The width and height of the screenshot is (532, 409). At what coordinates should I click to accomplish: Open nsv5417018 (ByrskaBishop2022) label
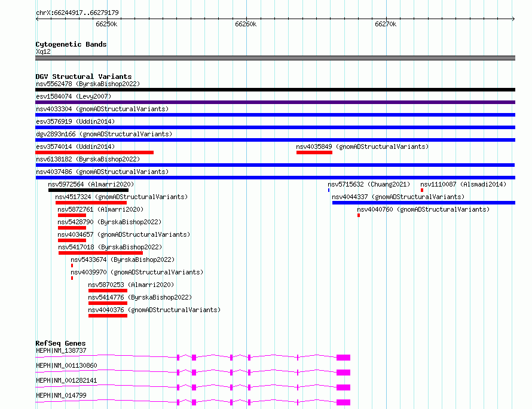point(110,247)
